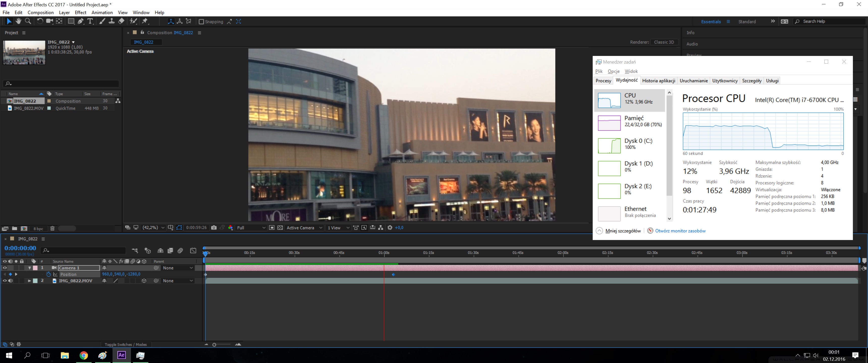Click Otwórz monitor zasobów link

(680, 231)
